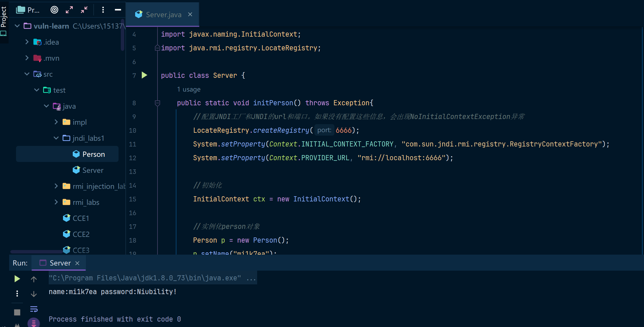
Task: Click the name:mi1k7ea password output line
Action: coord(113,292)
